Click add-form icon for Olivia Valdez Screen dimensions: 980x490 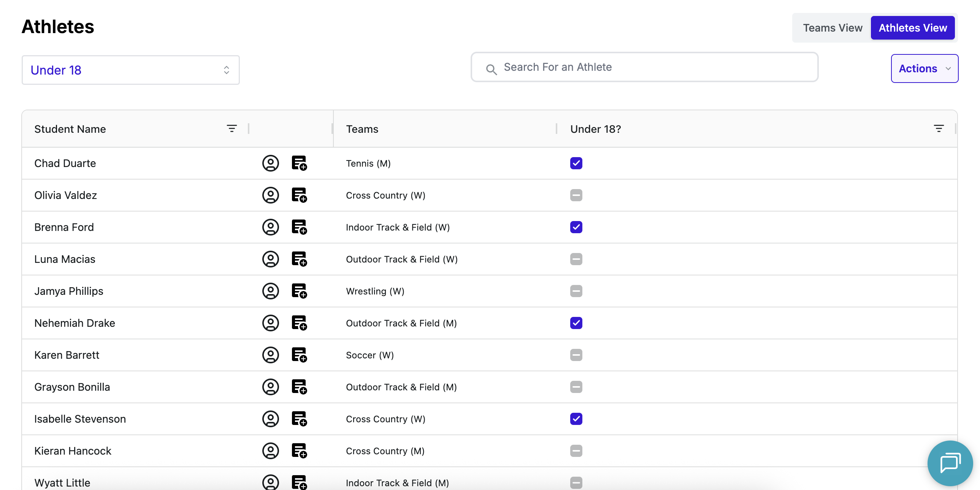point(299,195)
